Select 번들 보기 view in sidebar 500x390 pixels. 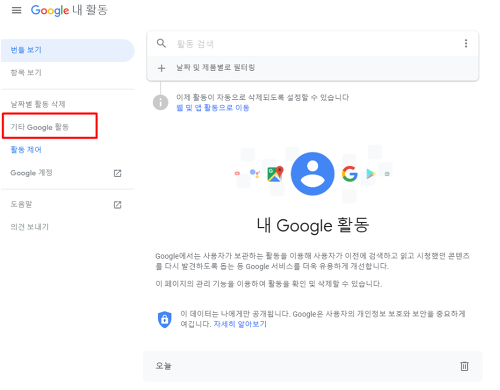point(68,50)
